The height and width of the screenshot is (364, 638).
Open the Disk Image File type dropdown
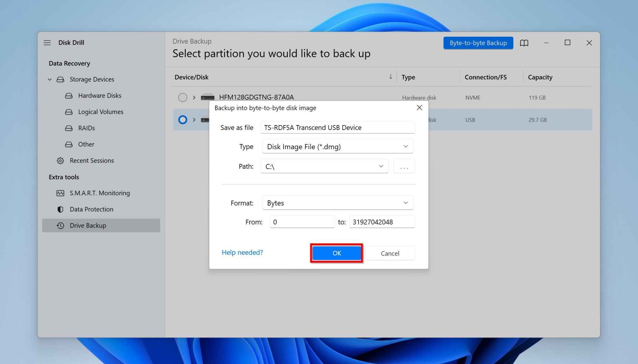coord(405,146)
